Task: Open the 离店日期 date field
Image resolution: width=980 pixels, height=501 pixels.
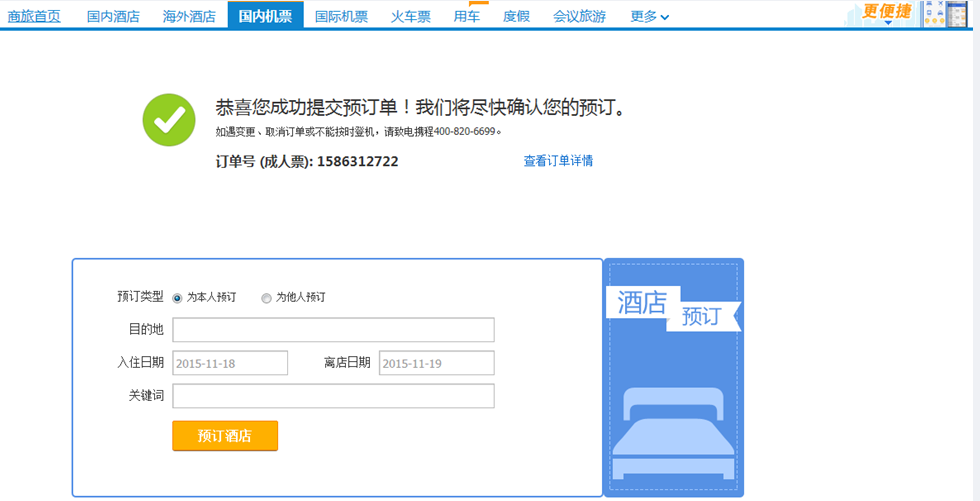Action: pyautogui.click(x=436, y=363)
